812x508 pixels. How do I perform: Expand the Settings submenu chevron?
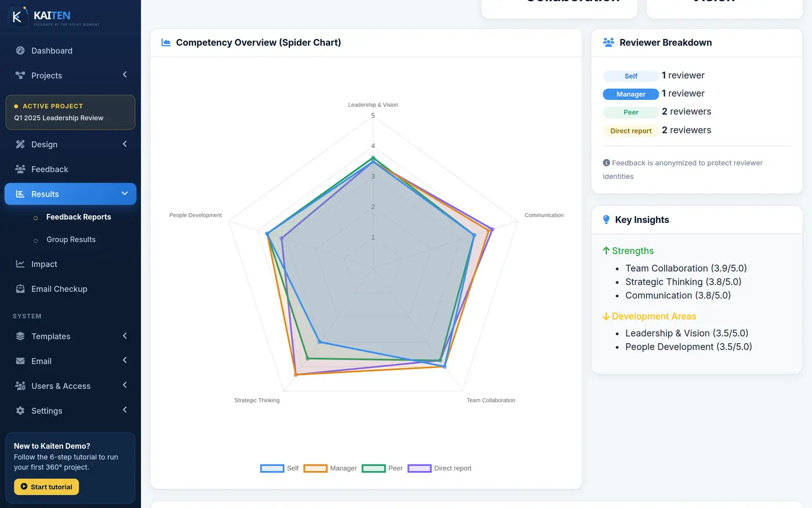click(x=125, y=410)
